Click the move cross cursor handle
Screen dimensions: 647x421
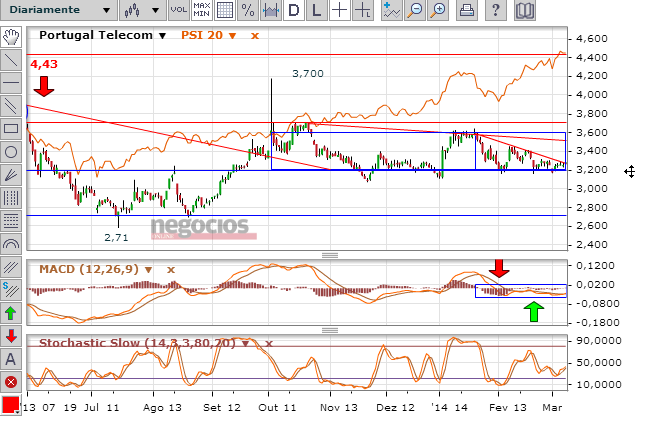coord(629,172)
